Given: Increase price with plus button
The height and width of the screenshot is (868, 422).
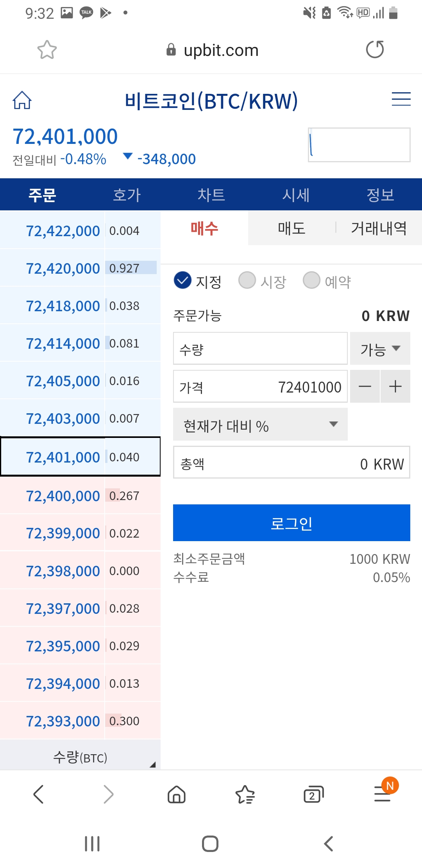Looking at the screenshot, I should pyautogui.click(x=395, y=387).
